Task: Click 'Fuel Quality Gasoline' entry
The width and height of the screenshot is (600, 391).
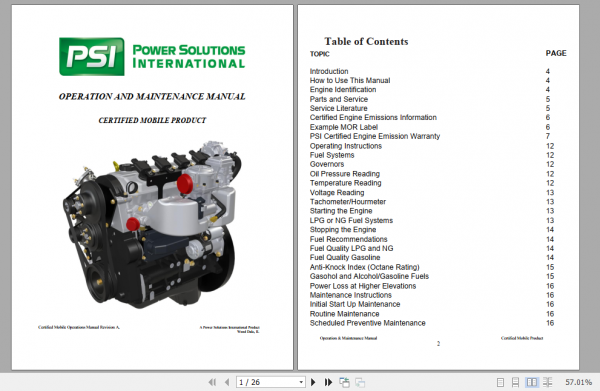Action: click(x=345, y=257)
